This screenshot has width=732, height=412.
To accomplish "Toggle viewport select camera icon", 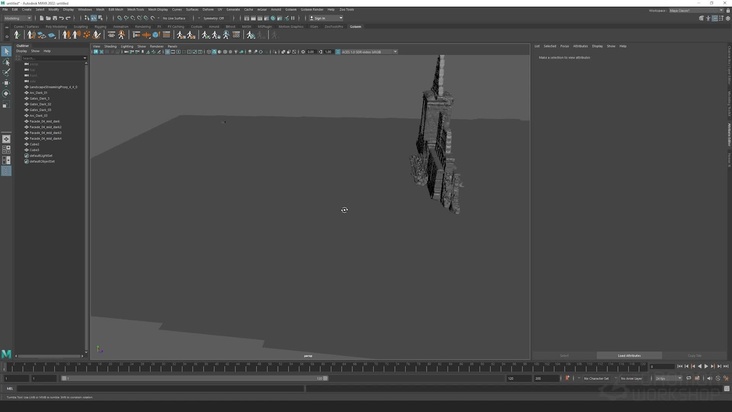I will pos(96,52).
